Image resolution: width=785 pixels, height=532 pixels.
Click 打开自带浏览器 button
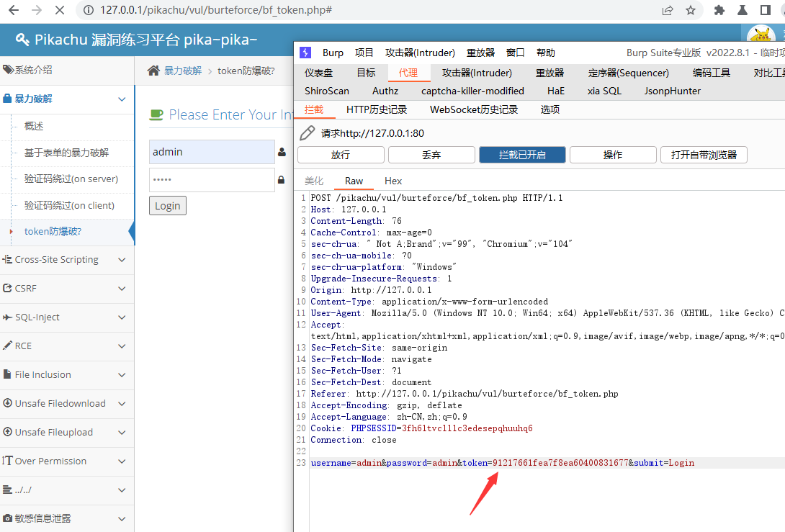pos(704,155)
